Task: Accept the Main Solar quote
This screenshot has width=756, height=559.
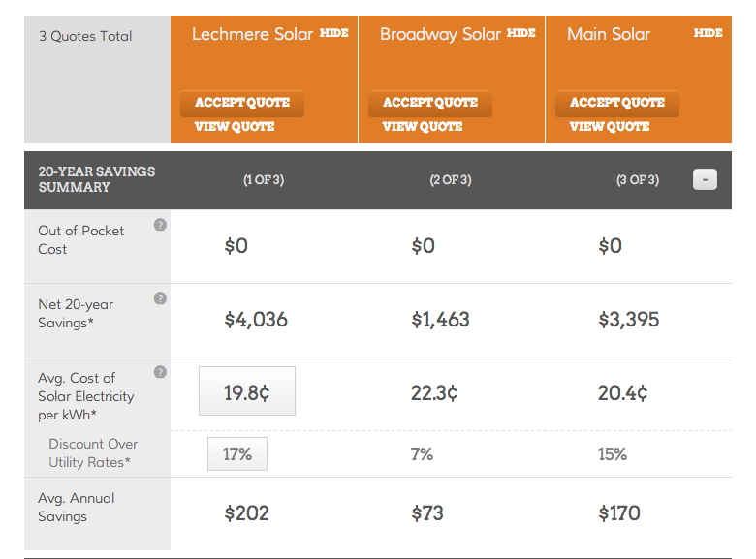Action: click(617, 103)
